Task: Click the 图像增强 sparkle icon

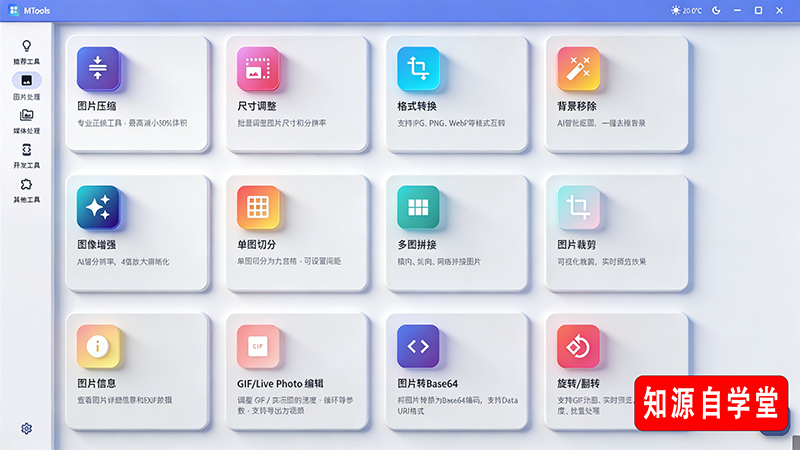Action: tap(98, 207)
